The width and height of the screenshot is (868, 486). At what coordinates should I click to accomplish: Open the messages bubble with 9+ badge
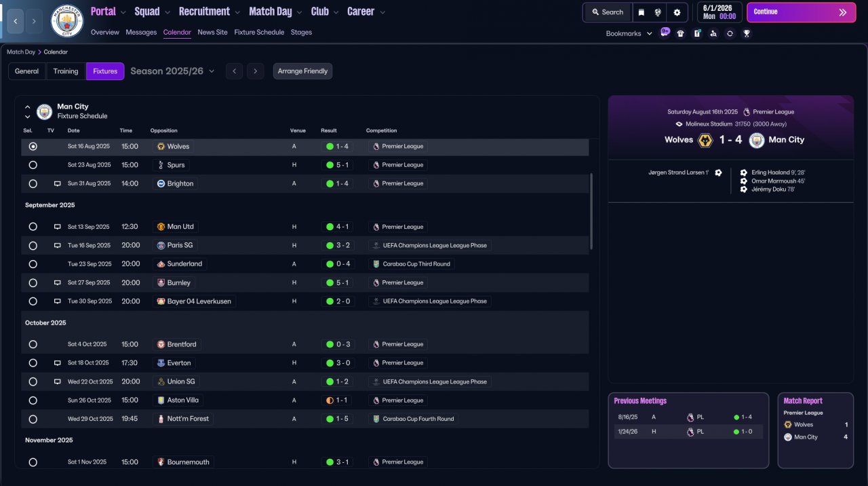click(664, 33)
